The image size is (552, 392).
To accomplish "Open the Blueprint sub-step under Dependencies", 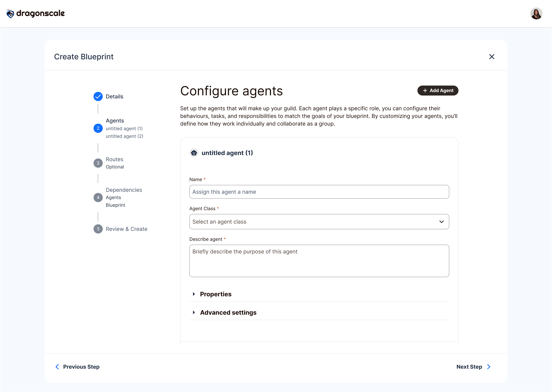I will 115,205.
